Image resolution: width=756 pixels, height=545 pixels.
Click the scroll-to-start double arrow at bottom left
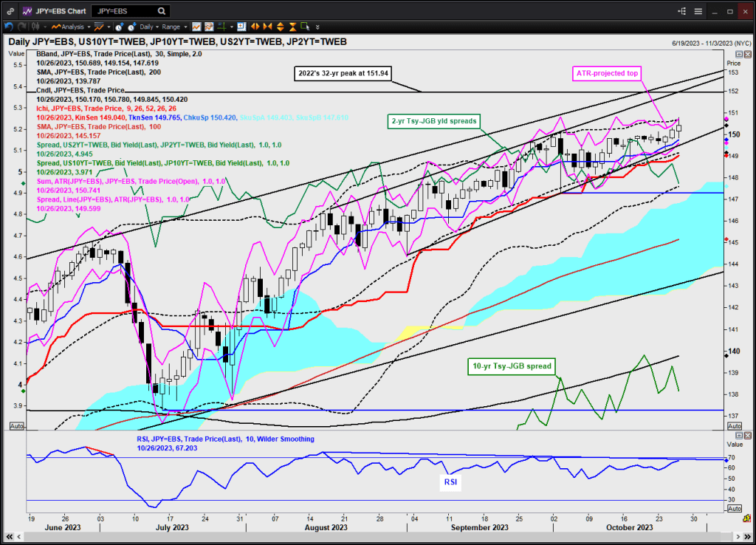(x=9, y=535)
